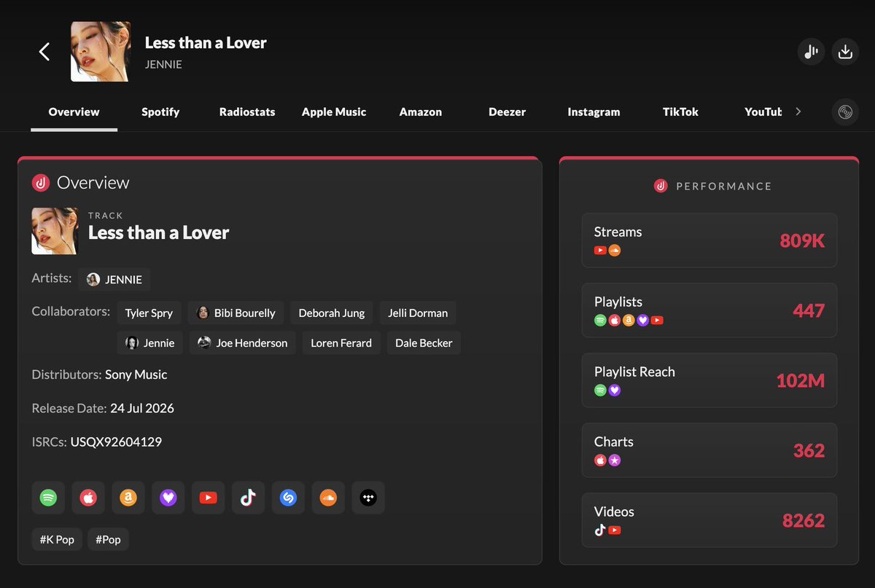Viewport: 875px width, 588px height.
Task: Click the release date 24 Jul 2026
Action: [142, 408]
